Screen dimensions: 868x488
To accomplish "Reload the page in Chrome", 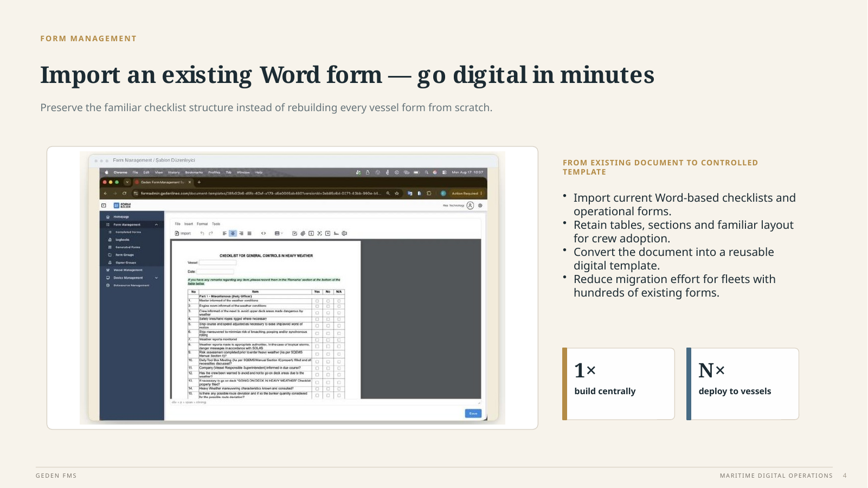I will [x=124, y=193].
